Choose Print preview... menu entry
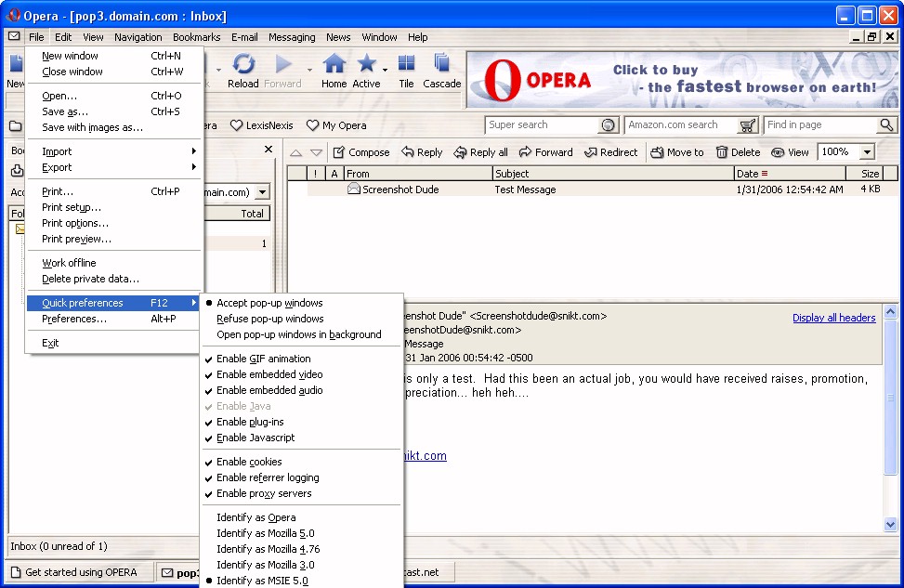The image size is (904, 588). pos(113,239)
